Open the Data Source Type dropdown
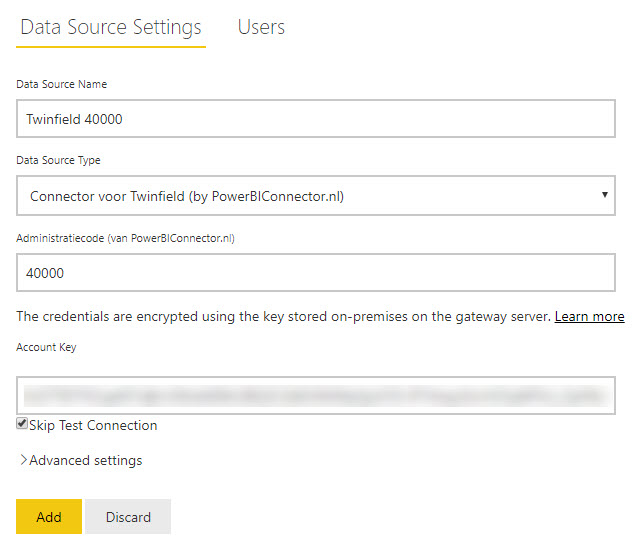Image resolution: width=637 pixels, height=551 pixels. point(316,195)
